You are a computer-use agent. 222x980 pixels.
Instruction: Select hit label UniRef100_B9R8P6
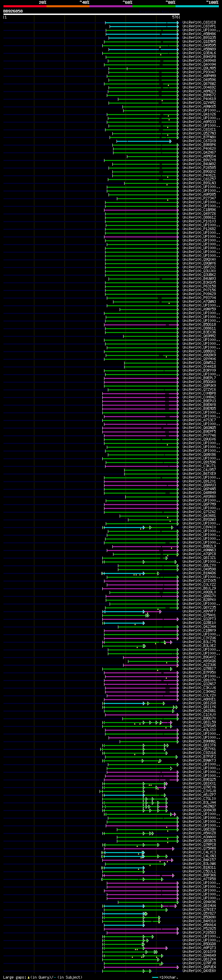coord(199,145)
